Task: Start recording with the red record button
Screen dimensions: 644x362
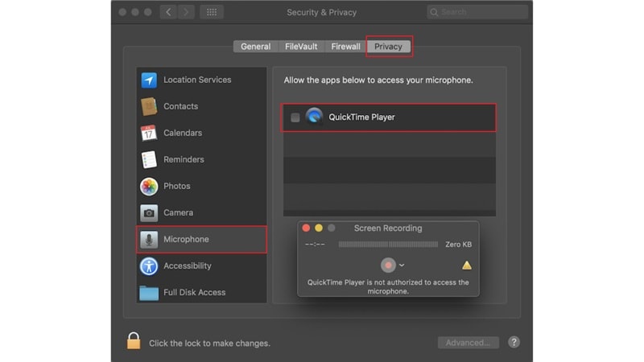Action: tap(388, 265)
